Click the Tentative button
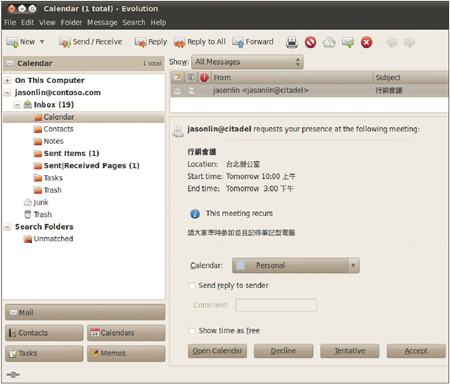This screenshot has height=385, width=450. pyautogui.click(x=350, y=351)
